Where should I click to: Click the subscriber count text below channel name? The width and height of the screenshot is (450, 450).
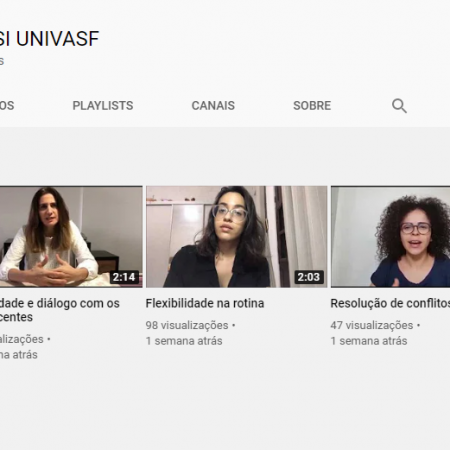[x=2, y=61]
